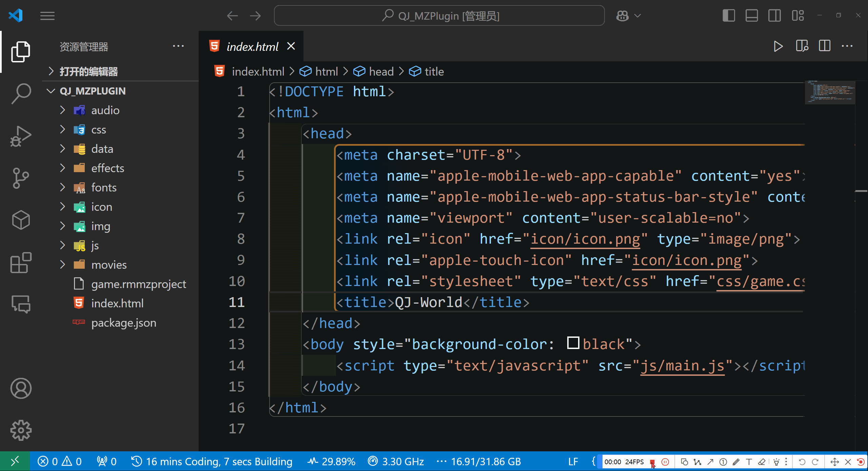Viewport: 868px width, 471px height.
Task: Pause the screen recording
Action: (x=666, y=462)
